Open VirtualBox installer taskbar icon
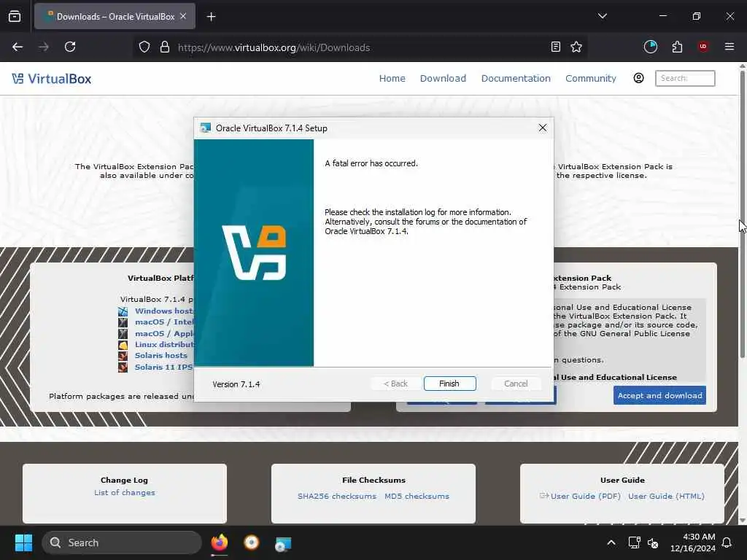Screen dimensions: 747x560 click(x=283, y=543)
